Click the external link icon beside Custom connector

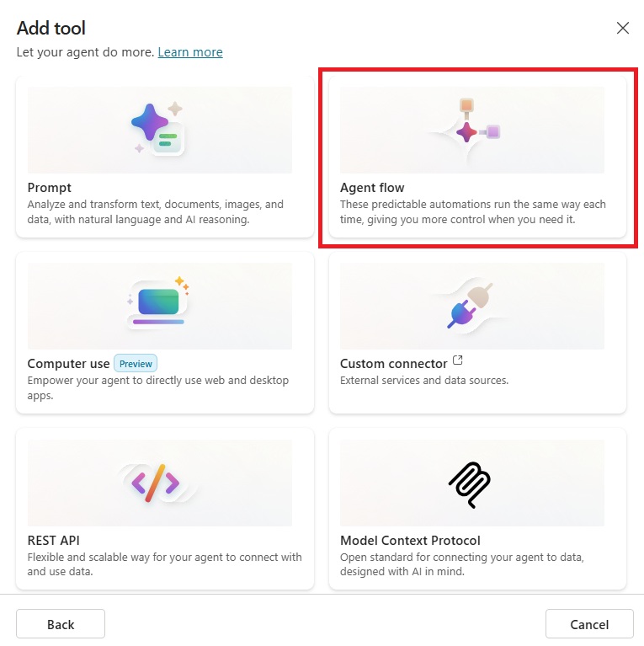(458, 360)
